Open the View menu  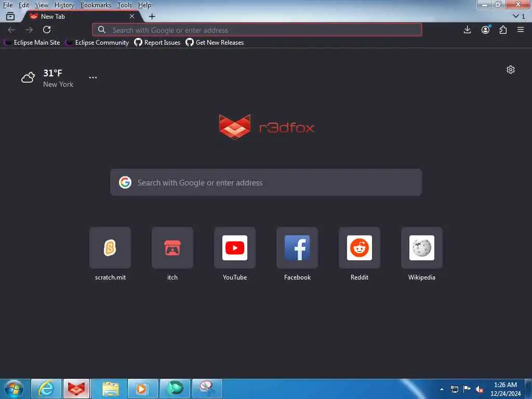point(42,5)
